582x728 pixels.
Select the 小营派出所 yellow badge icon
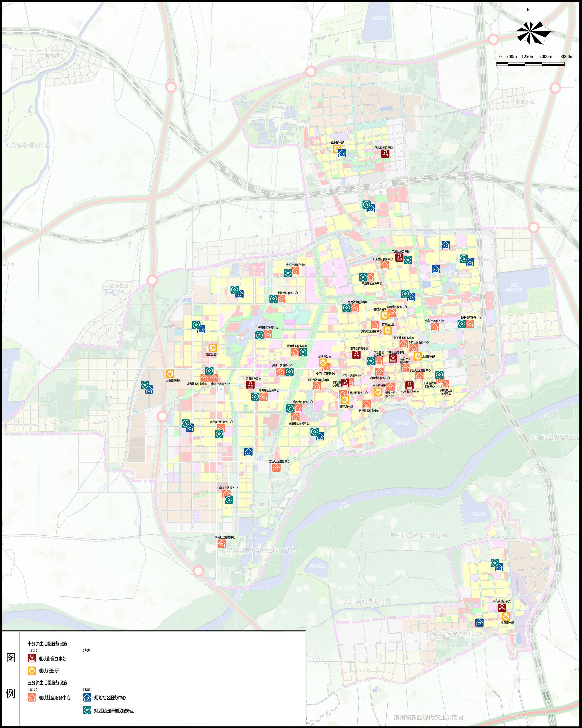pos(506,616)
